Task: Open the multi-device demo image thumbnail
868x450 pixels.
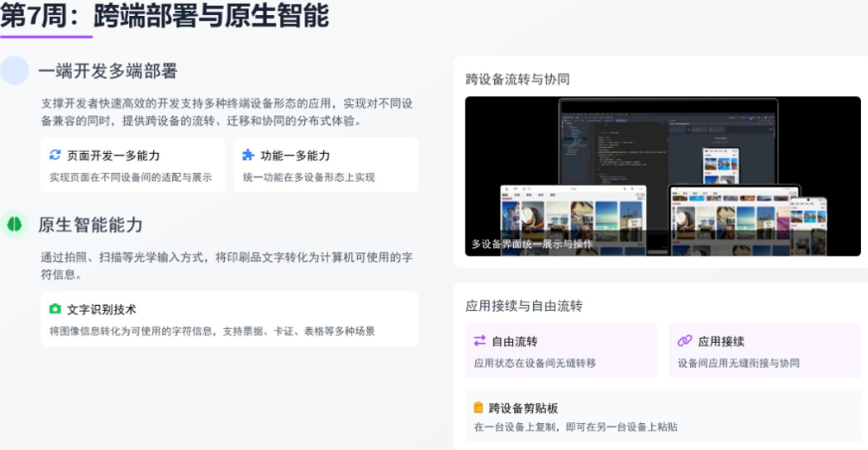Action: (x=662, y=176)
